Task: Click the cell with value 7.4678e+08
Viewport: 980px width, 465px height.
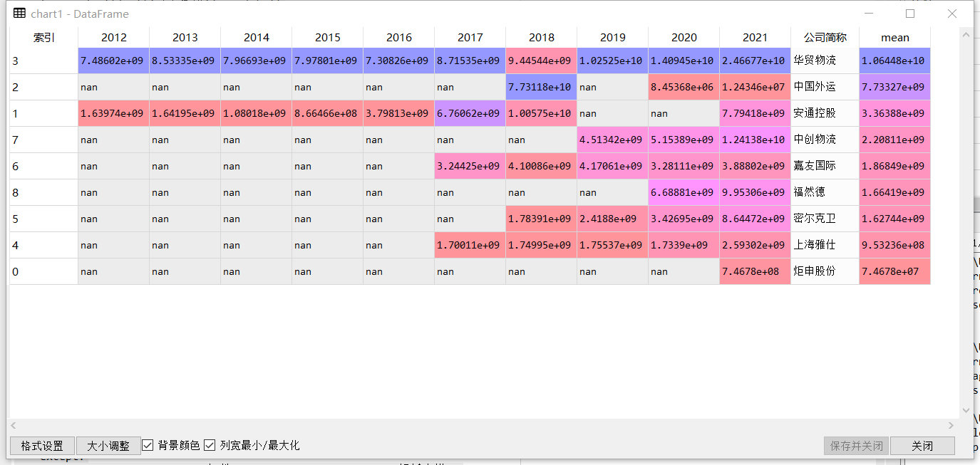Action: click(755, 271)
